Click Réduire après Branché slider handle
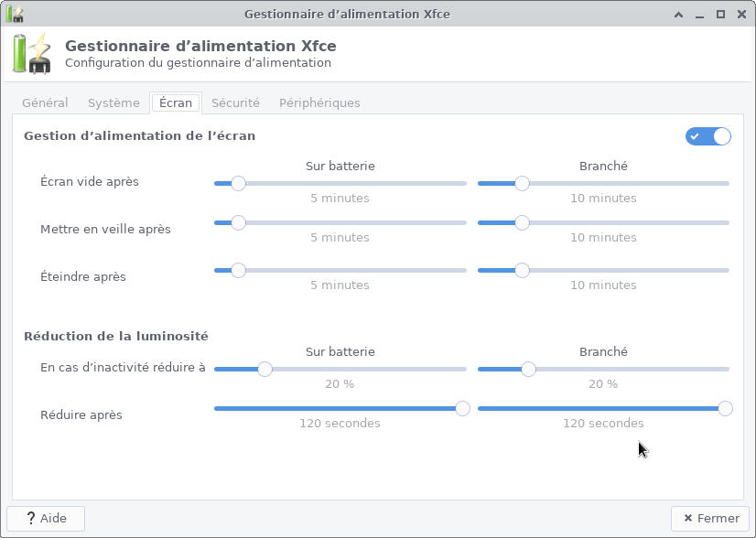 point(725,409)
